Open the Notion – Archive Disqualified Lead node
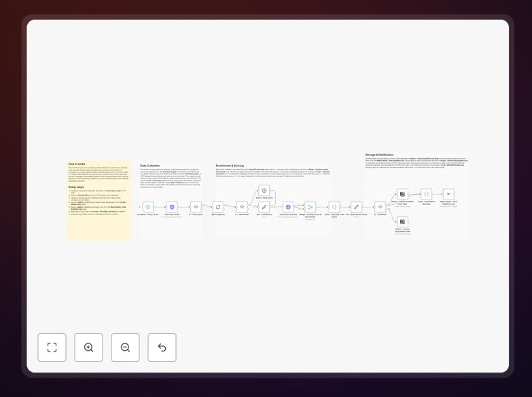Image resolution: width=532 pixels, height=397 pixels. [x=402, y=222]
